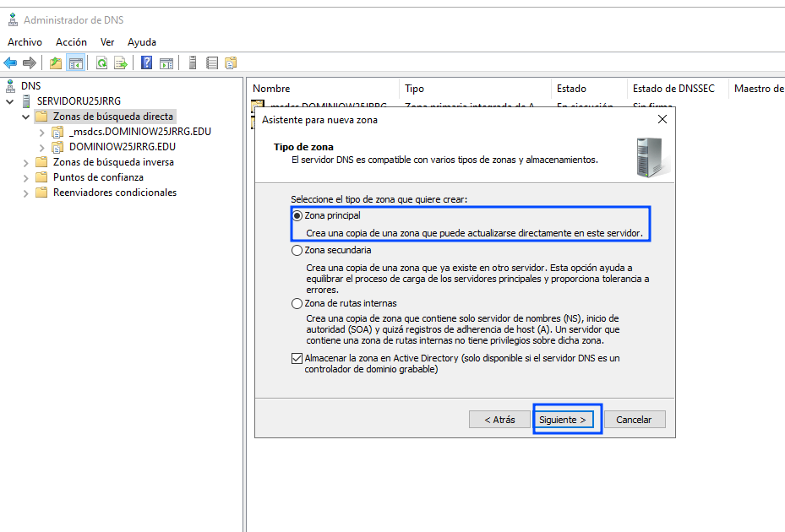Select the Zona de rutas internas option
Viewport: 785px width, 532px height.
[297, 303]
